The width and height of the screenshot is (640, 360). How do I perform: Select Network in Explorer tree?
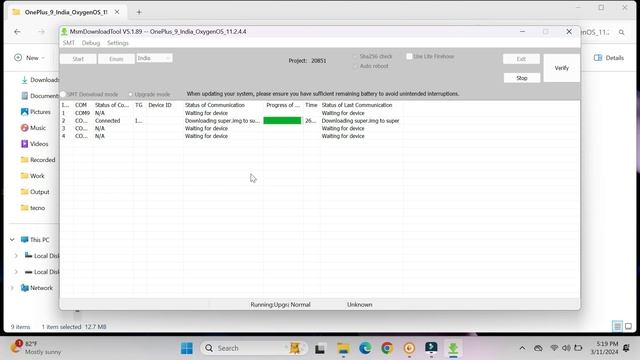(x=37, y=288)
